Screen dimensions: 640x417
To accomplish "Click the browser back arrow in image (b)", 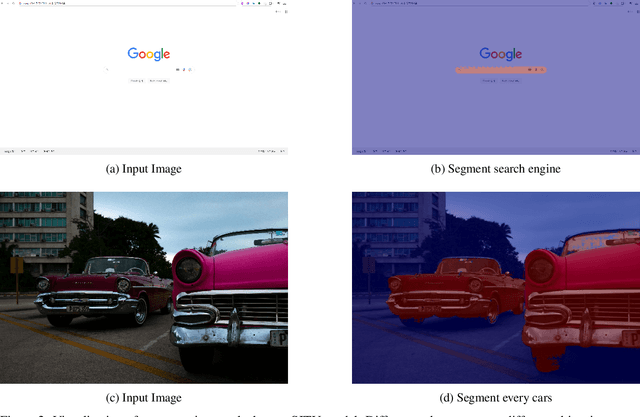I will [356, 4].
